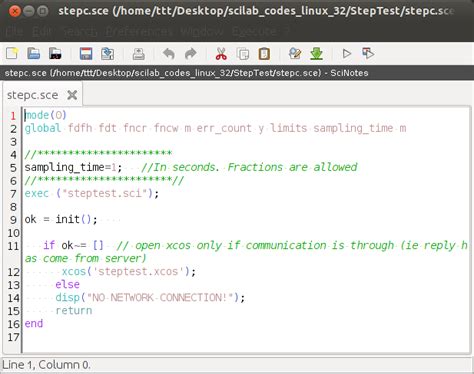This screenshot has height=374, width=474.
Task: Click the Save and Execute icon
Action: [368, 53]
